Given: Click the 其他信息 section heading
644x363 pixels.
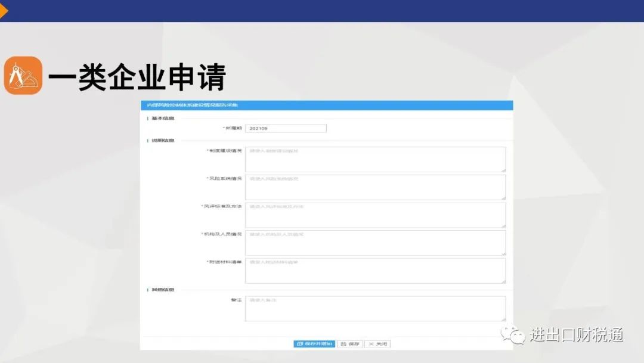Looking at the screenshot, I should point(163,290).
